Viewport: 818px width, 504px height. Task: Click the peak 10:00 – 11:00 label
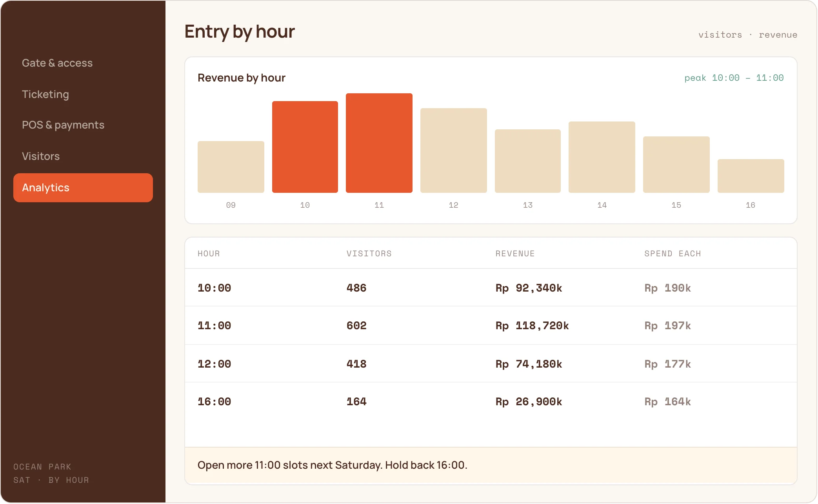[734, 78]
